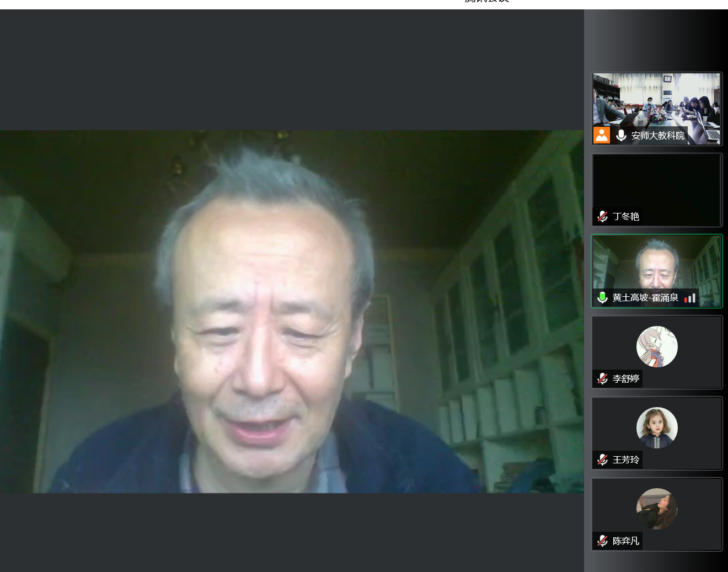Screen dimensions: 728x572
Task: Click the muted microphone icon for 丁冬艳
Action: point(602,216)
